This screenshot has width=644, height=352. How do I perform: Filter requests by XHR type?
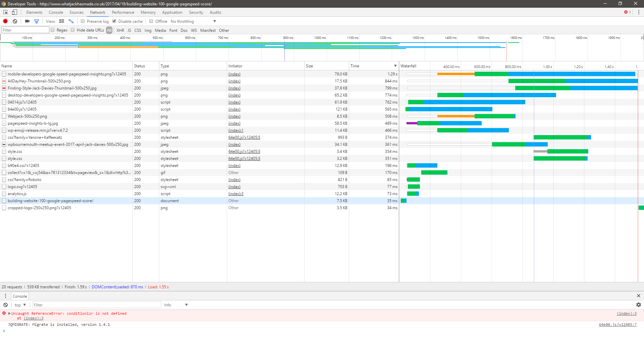[120, 30]
